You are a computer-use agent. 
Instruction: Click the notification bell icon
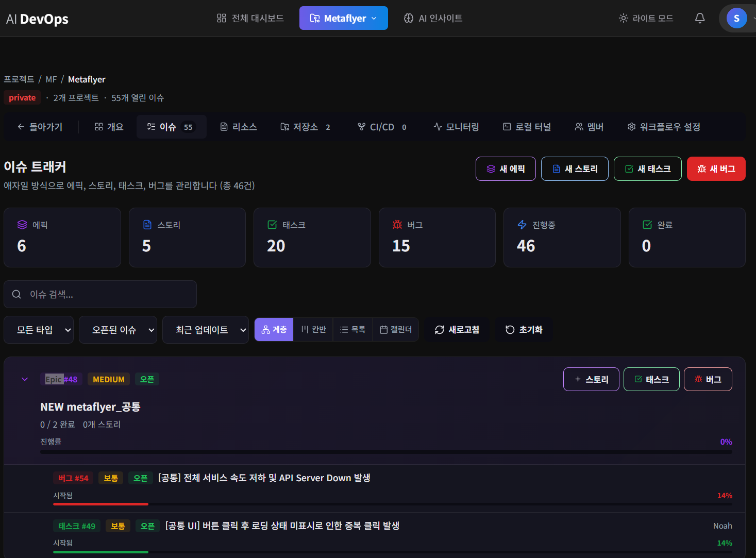pyautogui.click(x=700, y=18)
